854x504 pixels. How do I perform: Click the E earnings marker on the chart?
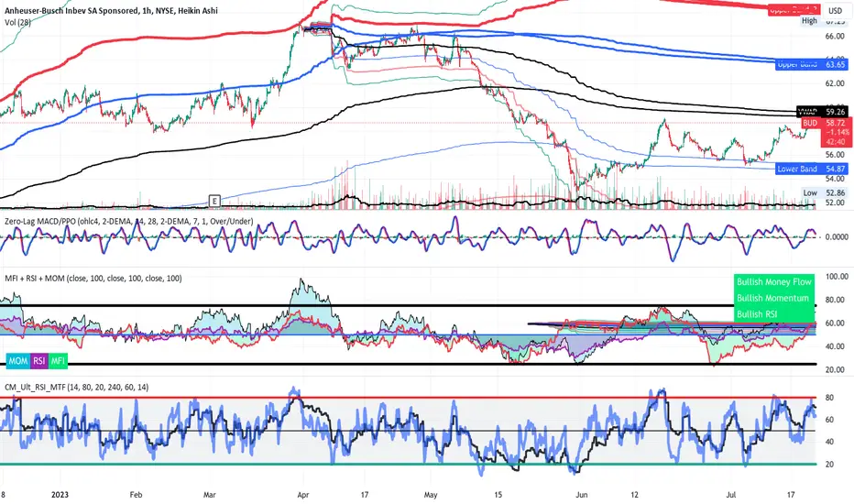(214, 201)
